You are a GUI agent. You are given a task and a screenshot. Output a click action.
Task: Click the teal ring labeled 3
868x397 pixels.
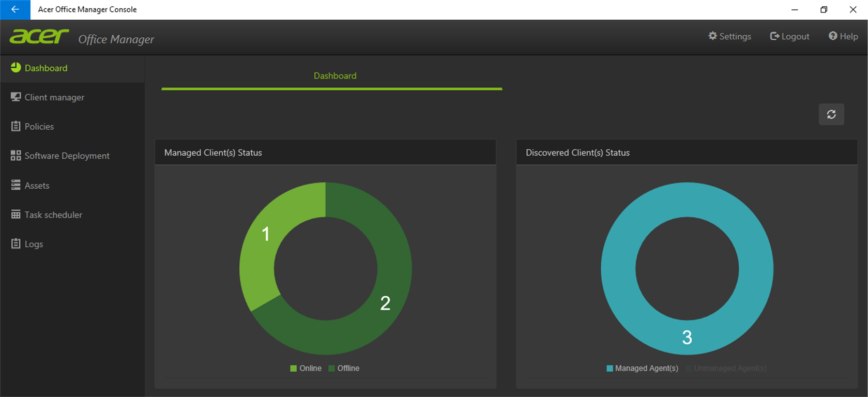(687, 338)
